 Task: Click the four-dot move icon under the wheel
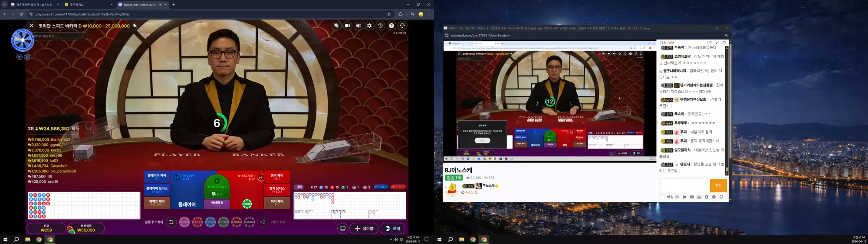pos(27,57)
